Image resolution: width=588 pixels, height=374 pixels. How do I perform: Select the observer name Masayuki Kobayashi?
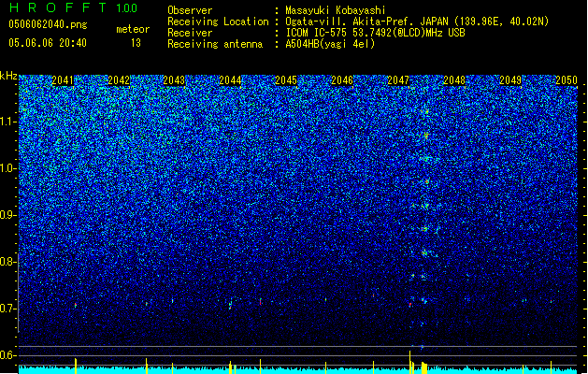[x=336, y=10]
